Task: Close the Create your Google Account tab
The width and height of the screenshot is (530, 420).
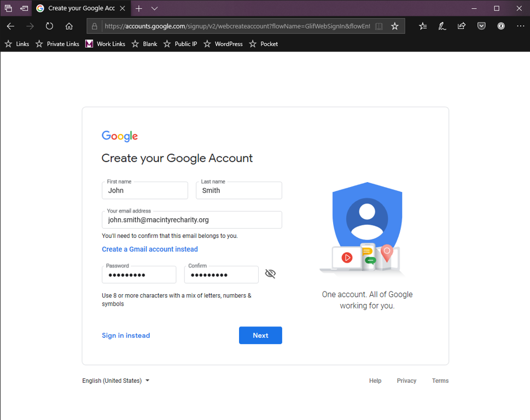Action: pyautogui.click(x=123, y=8)
